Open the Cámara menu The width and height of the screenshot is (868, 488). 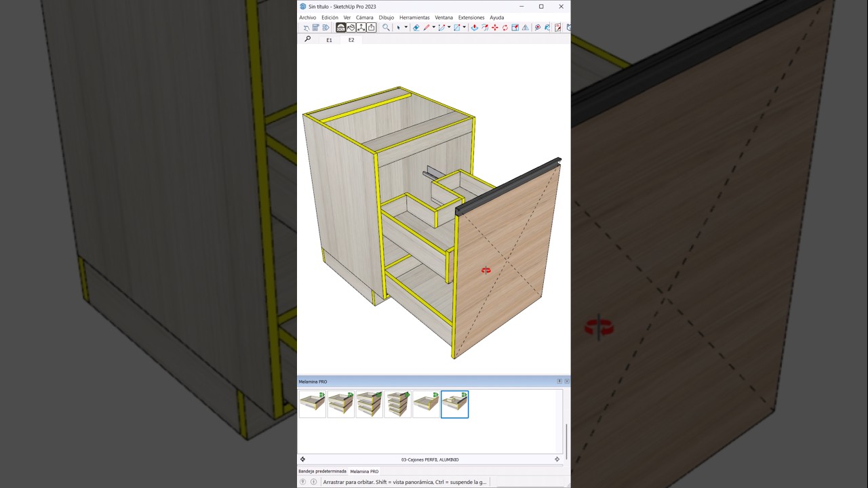pos(365,18)
